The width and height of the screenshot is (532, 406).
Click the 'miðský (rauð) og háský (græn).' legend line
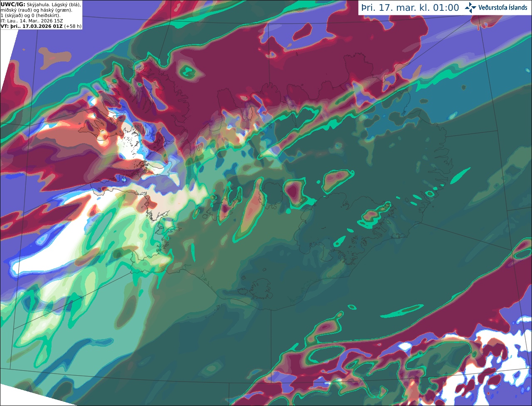tap(36, 10)
